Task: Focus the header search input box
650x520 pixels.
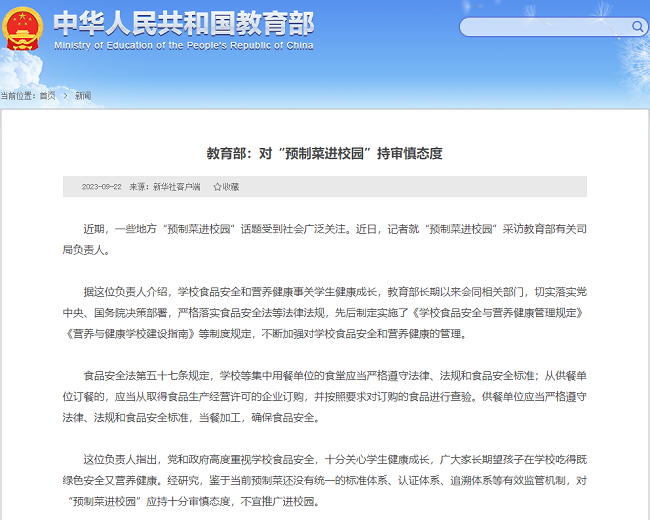Action: [540, 25]
